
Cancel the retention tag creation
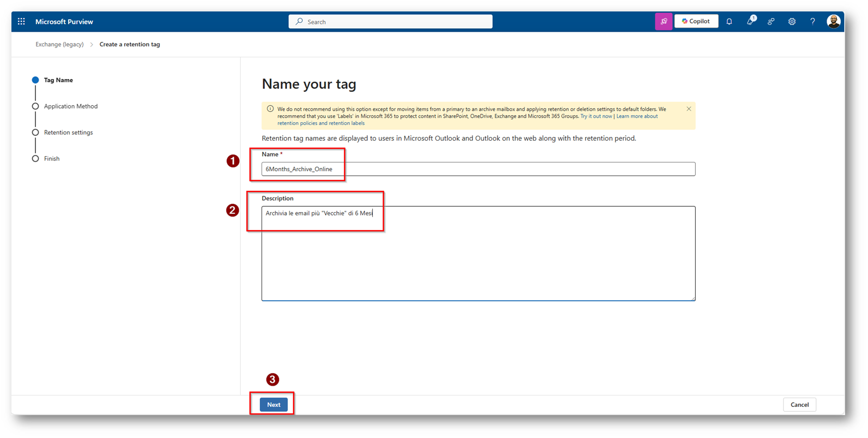pos(799,405)
